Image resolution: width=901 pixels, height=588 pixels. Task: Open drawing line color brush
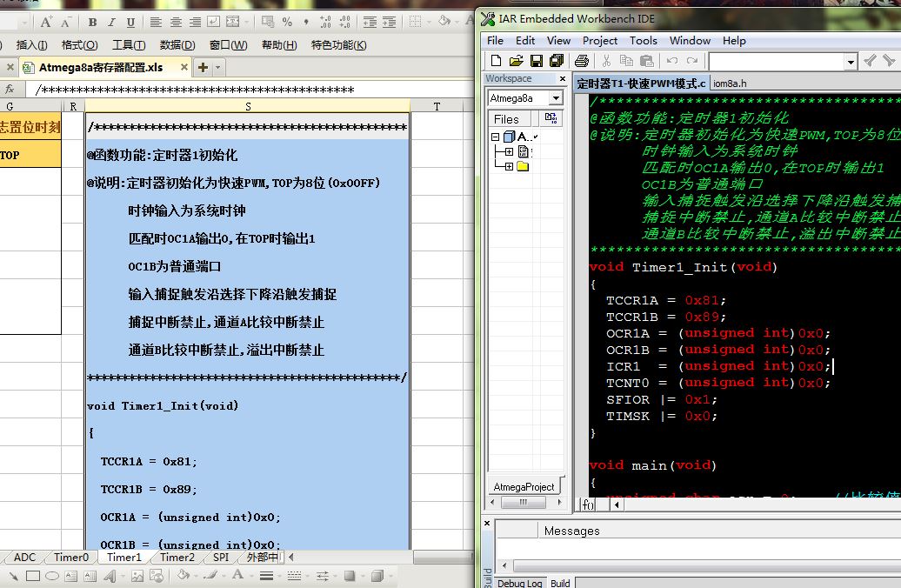[210, 574]
